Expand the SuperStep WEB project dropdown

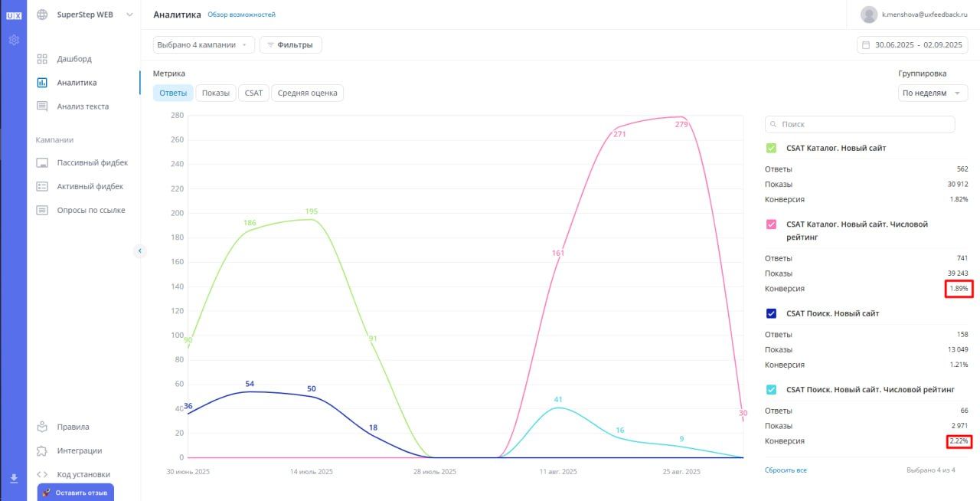[x=129, y=15]
